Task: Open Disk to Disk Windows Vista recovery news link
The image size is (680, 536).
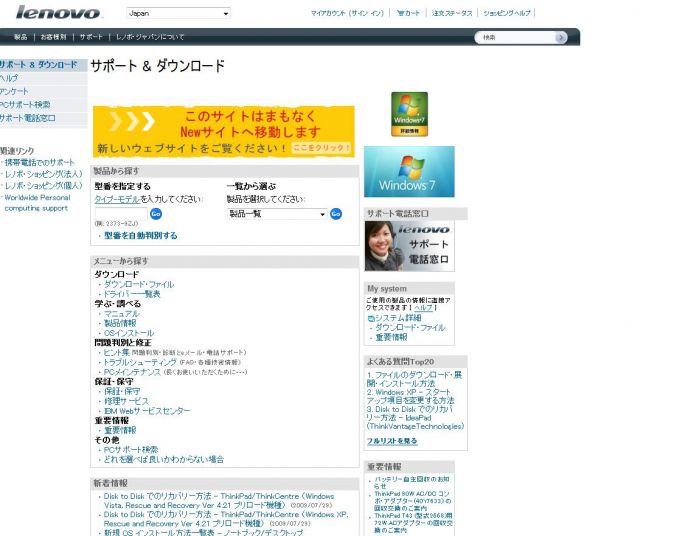Action: pos(219,501)
